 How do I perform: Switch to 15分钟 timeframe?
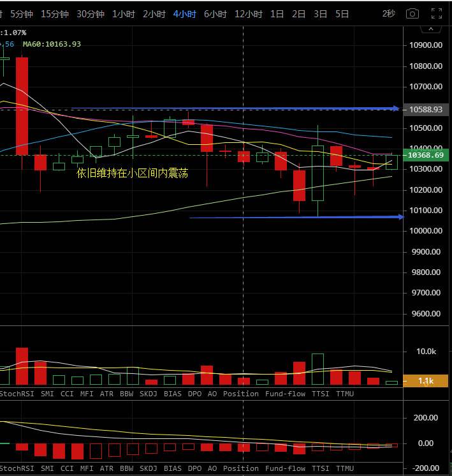click(x=55, y=14)
